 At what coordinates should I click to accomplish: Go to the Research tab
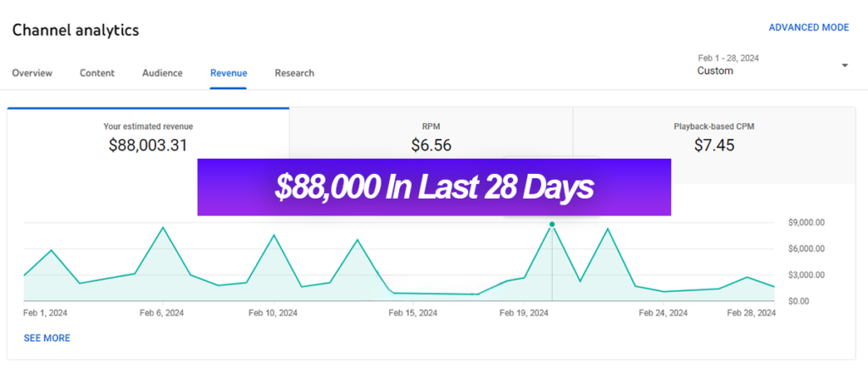coord(294,73)
